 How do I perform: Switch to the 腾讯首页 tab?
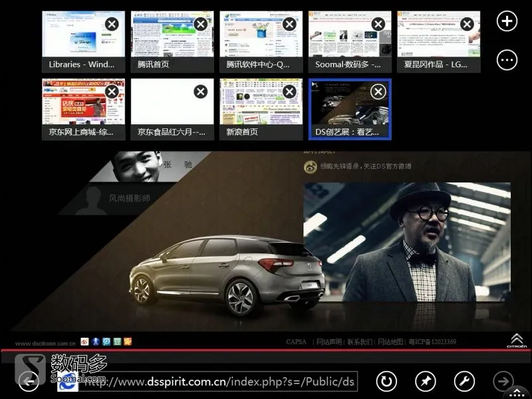172,42
